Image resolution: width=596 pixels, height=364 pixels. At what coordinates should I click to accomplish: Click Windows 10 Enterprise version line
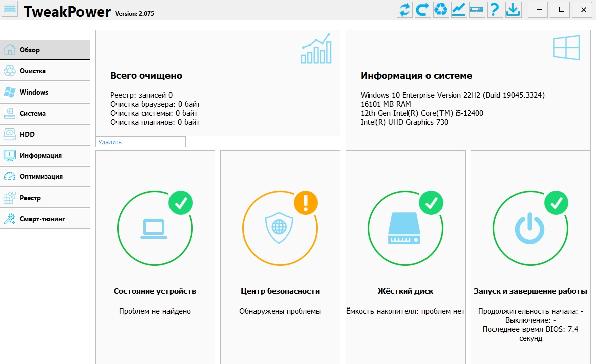click(x=452, y=95)
